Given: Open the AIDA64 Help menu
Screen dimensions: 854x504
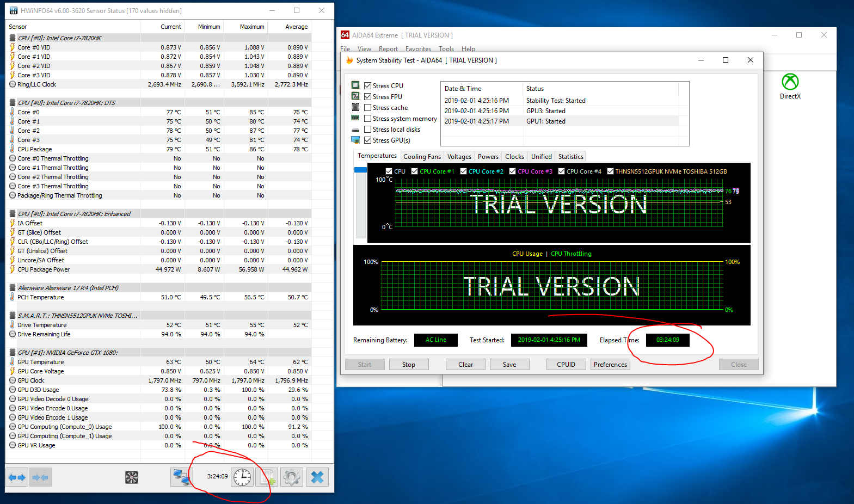Looking at the screenshot, I should [x=468, y=49].
